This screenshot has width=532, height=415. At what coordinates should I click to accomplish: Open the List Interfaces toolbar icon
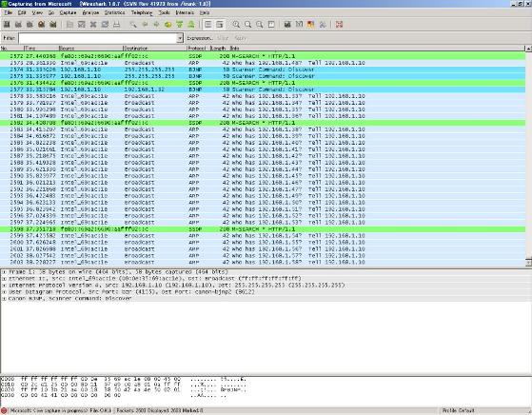tap(7, 25)
